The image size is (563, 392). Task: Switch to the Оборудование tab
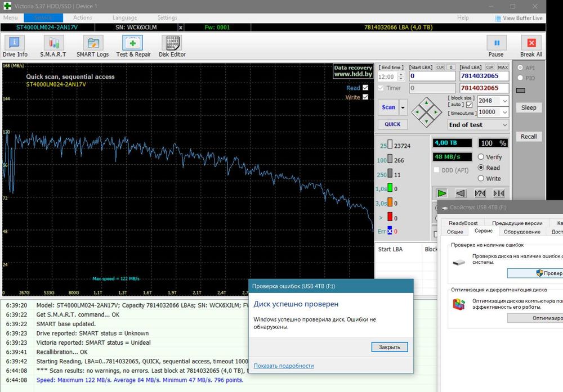pos(522,232)
